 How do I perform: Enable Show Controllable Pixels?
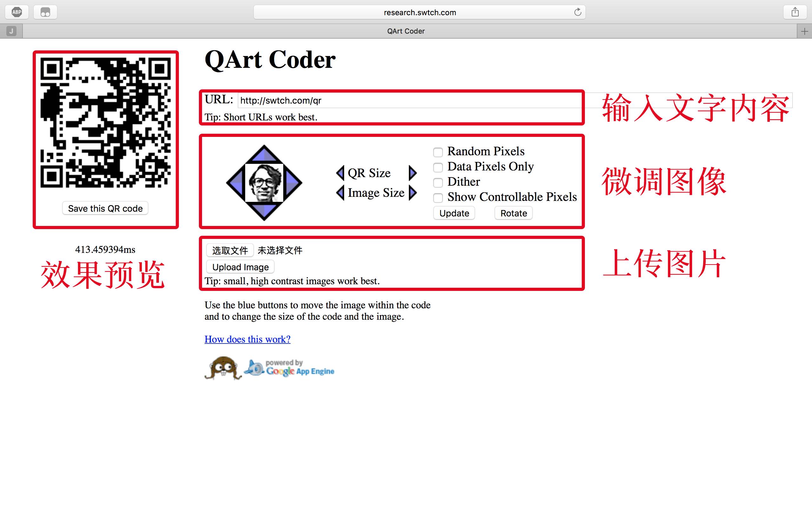[x=437, y=197]
